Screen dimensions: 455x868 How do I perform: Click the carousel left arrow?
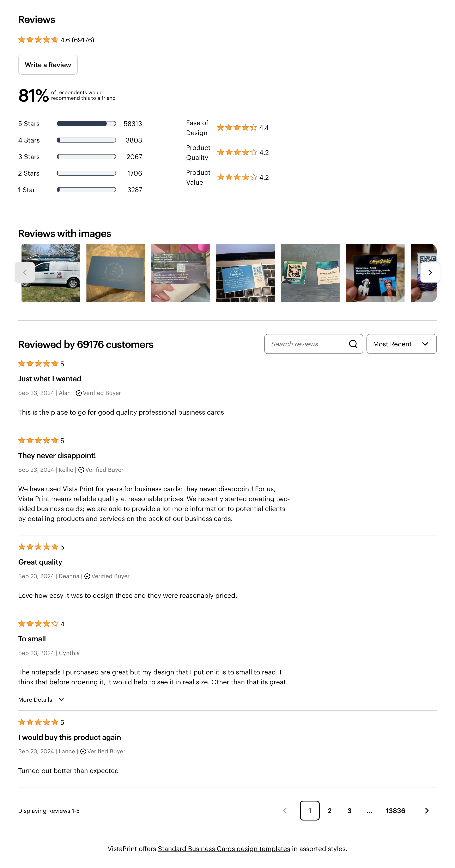[25, 273]
